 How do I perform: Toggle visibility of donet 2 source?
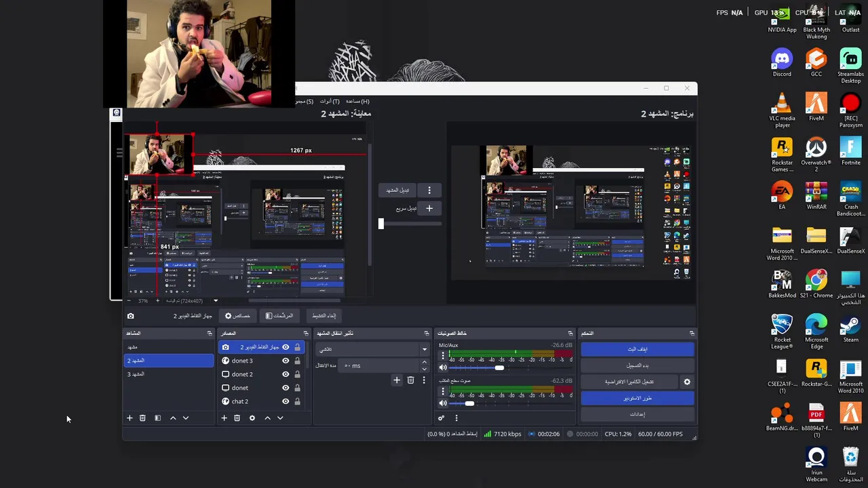pyautogui.click(x=285, y=374)
